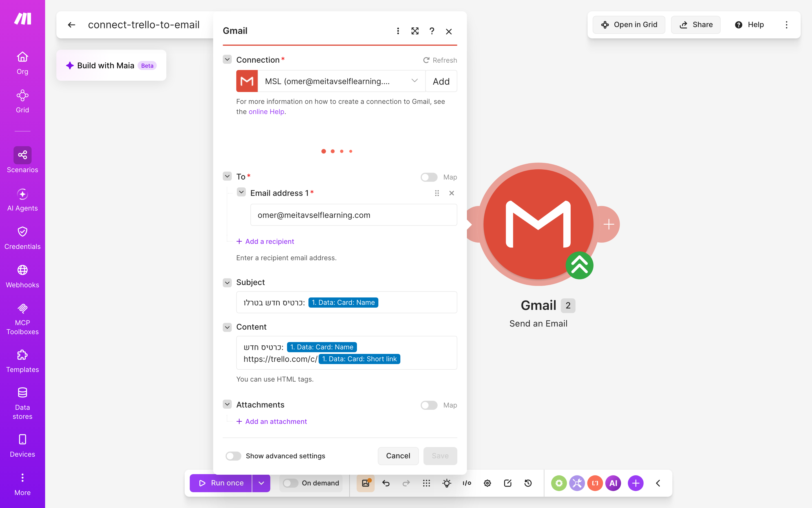Screen dimensions: 812x508
Task: Open Templates section
Action: pyautogui.click(x=23, y=361)
